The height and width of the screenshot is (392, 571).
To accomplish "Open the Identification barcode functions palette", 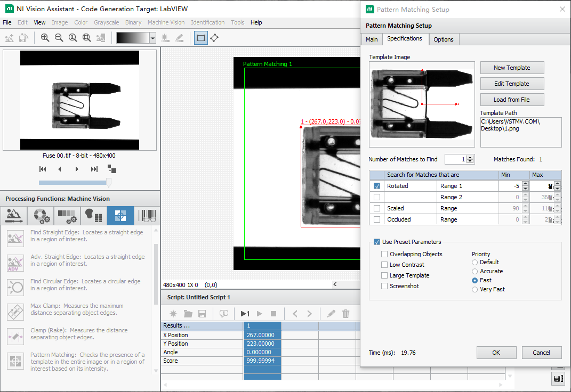I will [x=147, y=216].
